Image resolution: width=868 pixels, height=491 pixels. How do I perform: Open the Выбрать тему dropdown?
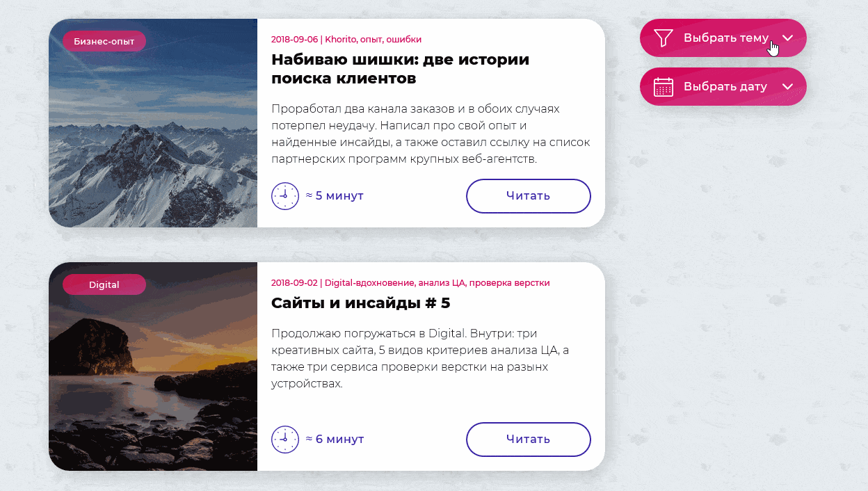(723, 38)
